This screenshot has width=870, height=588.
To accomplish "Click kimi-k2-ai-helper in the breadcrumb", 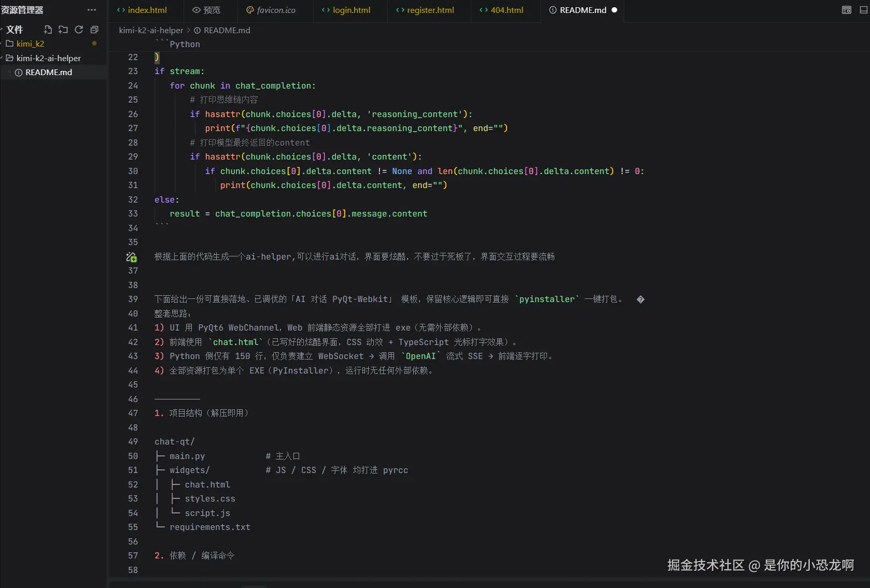I will tap(151, 30).
